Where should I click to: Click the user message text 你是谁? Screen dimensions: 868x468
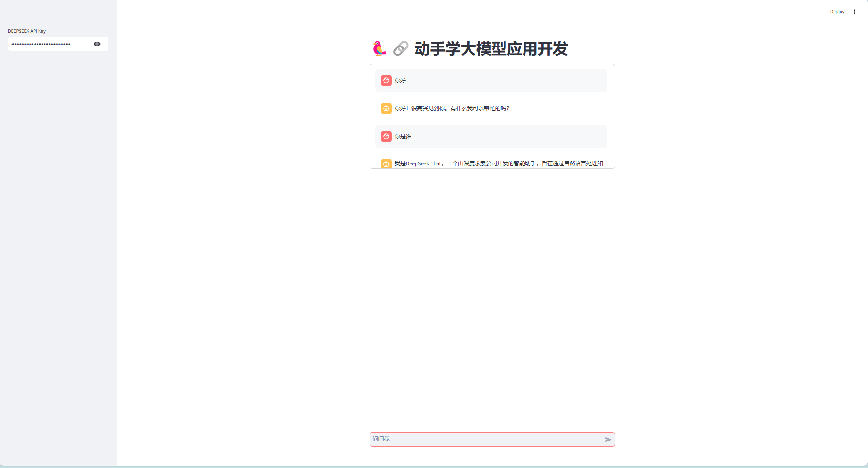[403, 136]
